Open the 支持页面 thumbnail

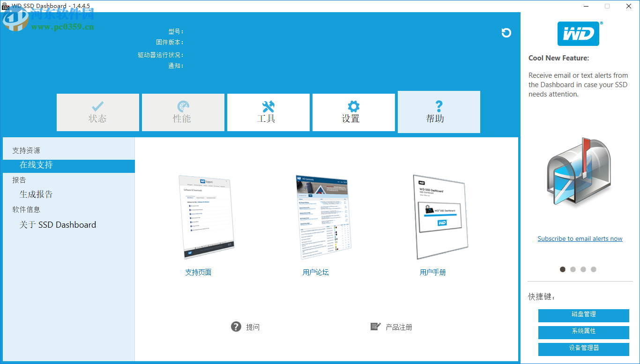pos(207,216)
